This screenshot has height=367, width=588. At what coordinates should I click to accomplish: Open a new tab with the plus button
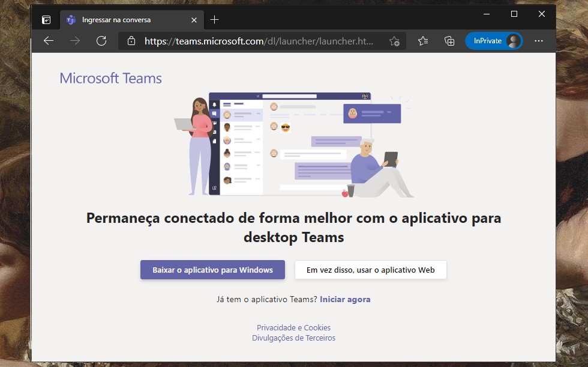click(x=215, y=20)
